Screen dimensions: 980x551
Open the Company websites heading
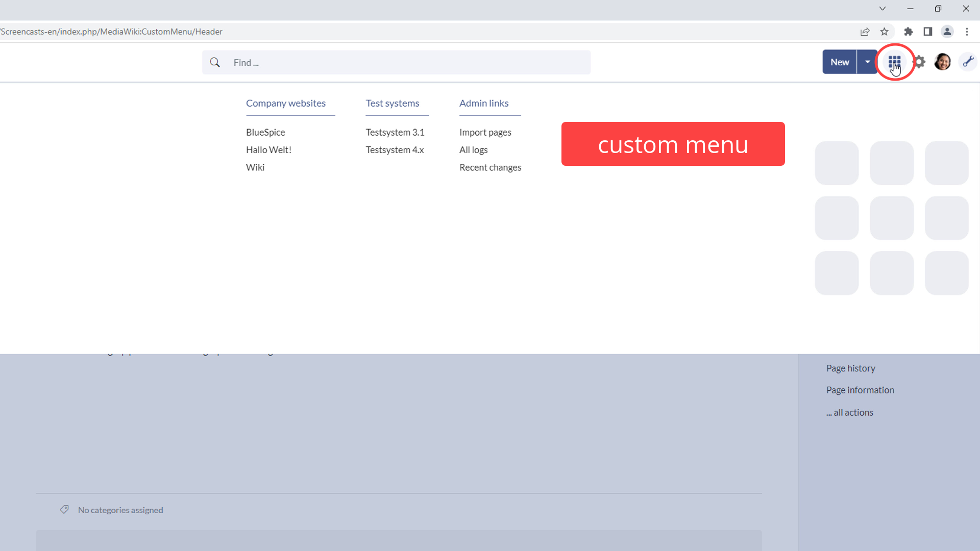coord(286,103)
